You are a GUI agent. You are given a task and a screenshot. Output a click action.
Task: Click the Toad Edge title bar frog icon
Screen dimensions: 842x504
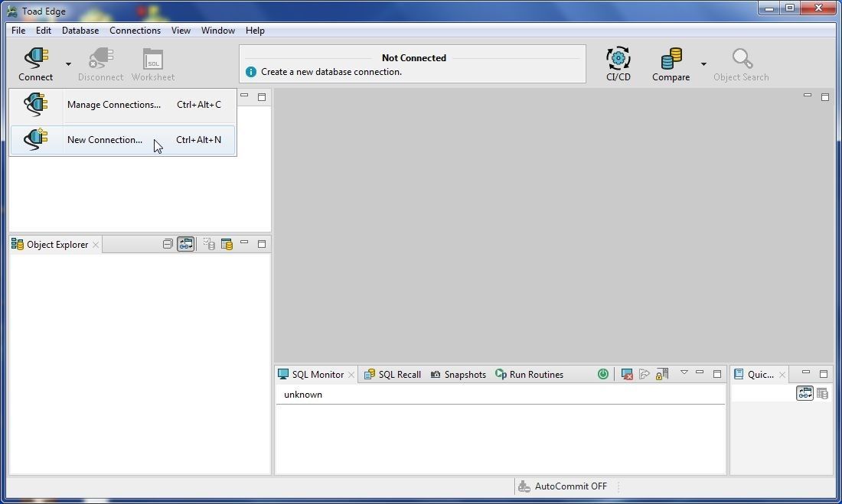tap(11, 11)
